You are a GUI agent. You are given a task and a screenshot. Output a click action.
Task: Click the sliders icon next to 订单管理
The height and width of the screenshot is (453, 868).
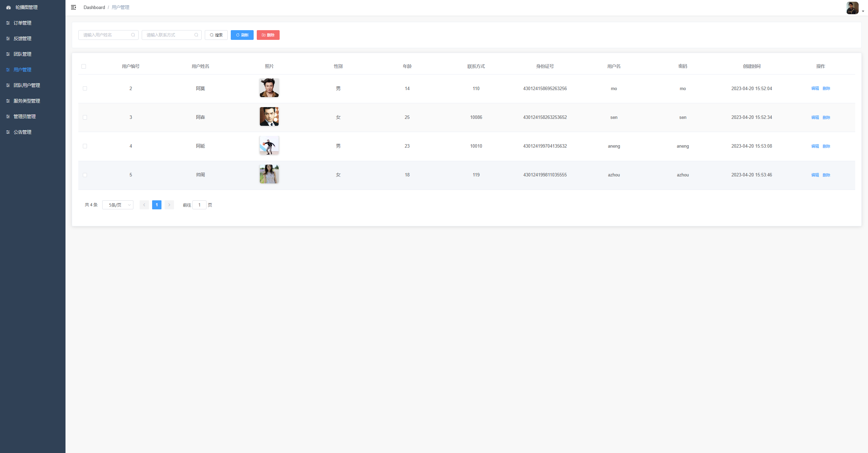click(8, 23)
